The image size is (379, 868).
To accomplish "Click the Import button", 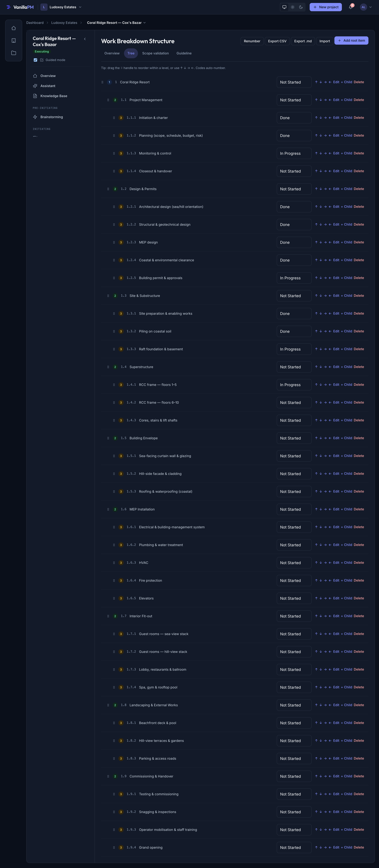I will 325,41.
